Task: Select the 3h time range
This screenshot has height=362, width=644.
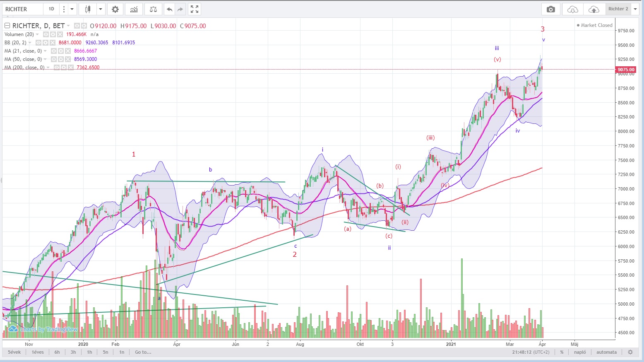Action: coord(73,352)
